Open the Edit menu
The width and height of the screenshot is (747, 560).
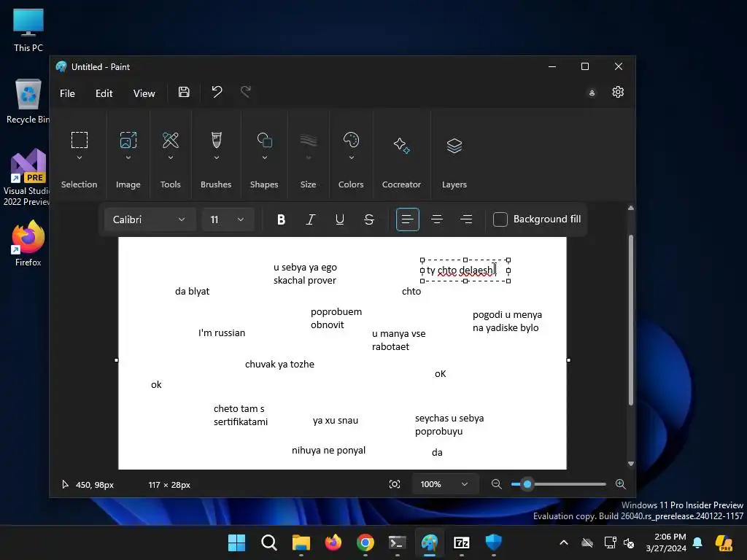tap(104, 93)
